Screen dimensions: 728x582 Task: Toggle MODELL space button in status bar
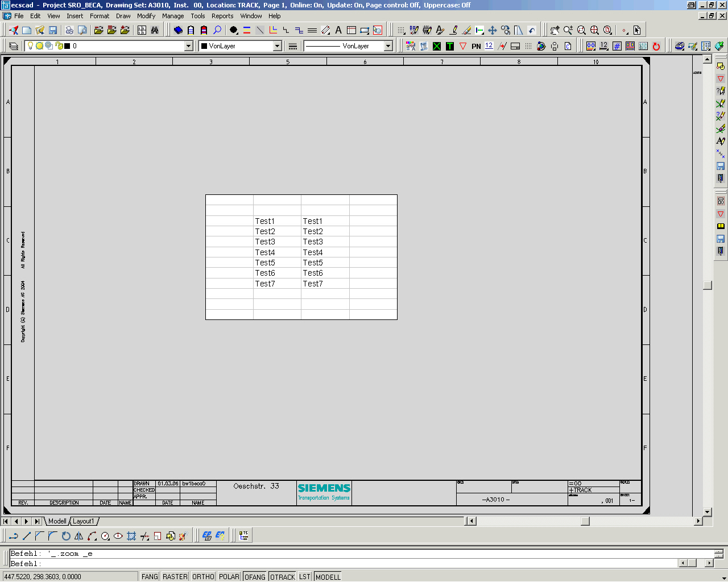[328, 576]
